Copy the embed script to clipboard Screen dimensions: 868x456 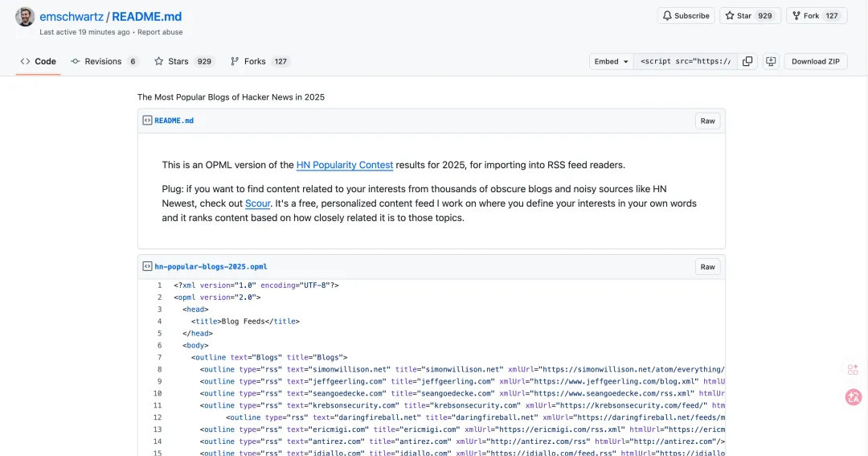[x=747, y=61]
